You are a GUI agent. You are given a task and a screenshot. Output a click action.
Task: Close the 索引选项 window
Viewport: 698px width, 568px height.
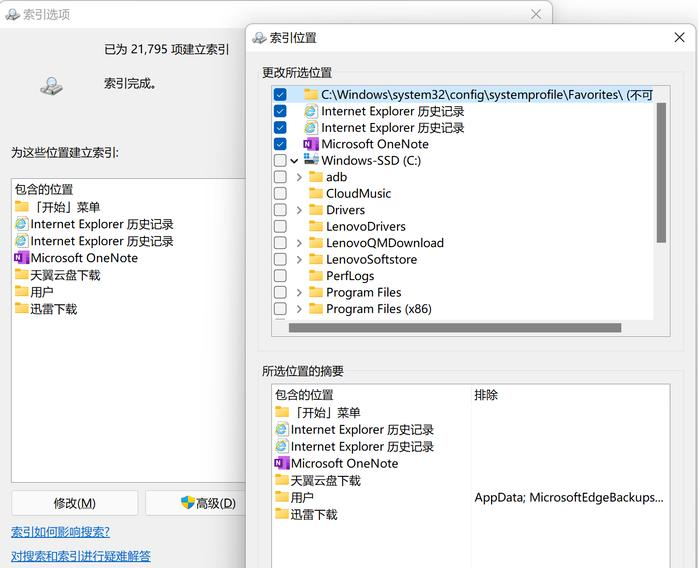pyautogui.click(x=536, y=14)
